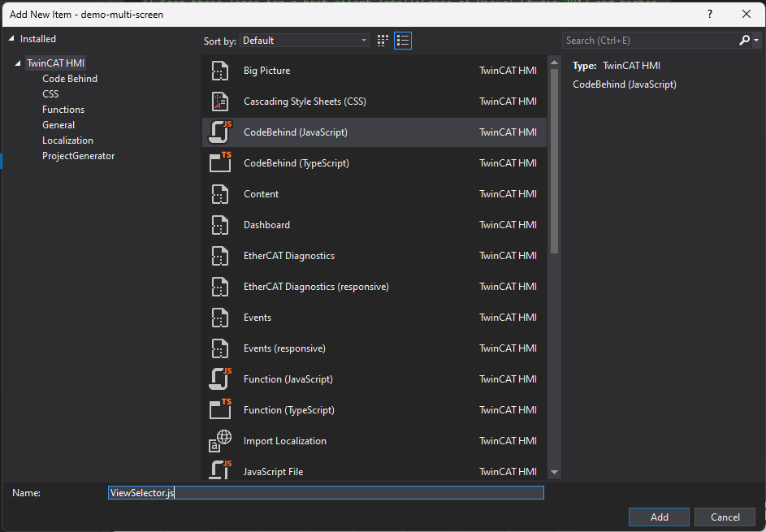Select Code Behind category in tree
Screen dimensions: 766x532
point(70,79)
